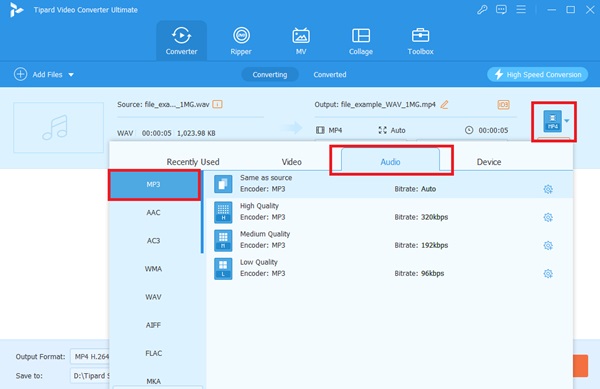
Task: Click the orange convert button
Action: pos(580,366)
